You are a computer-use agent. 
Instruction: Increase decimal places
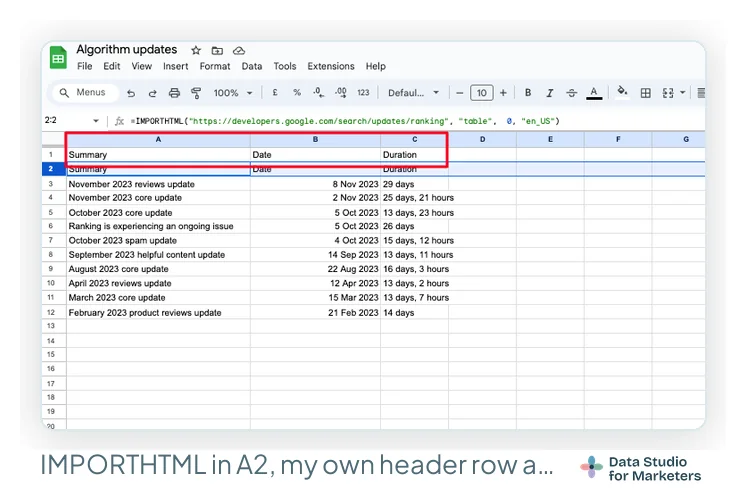pyautogui.click(x=341, y=93)
